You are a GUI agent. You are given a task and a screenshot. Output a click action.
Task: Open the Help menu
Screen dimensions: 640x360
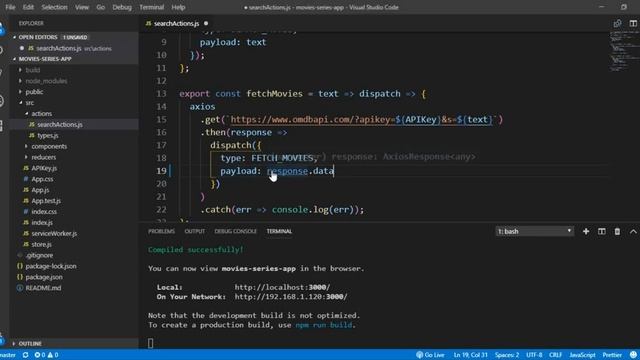click(x=178, y=7)
